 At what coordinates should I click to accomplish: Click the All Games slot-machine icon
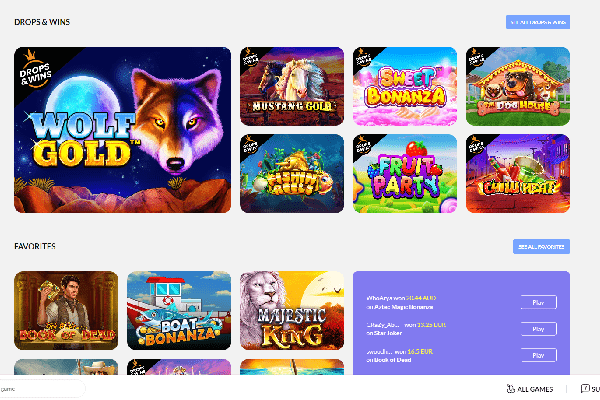[510, 389]
